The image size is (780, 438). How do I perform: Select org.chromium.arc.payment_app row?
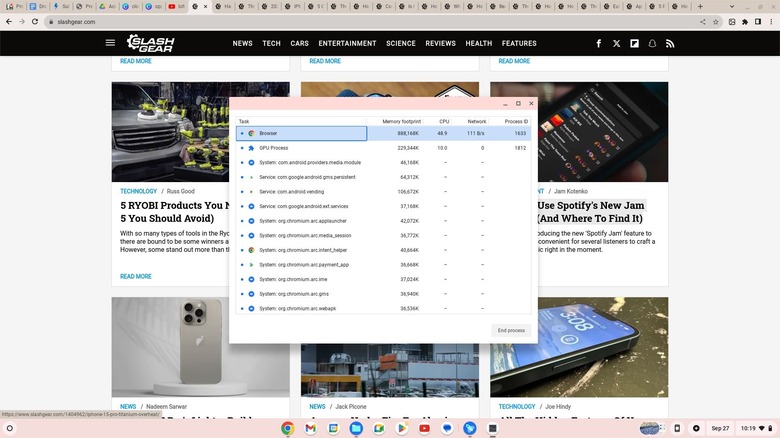coord(384,265)
